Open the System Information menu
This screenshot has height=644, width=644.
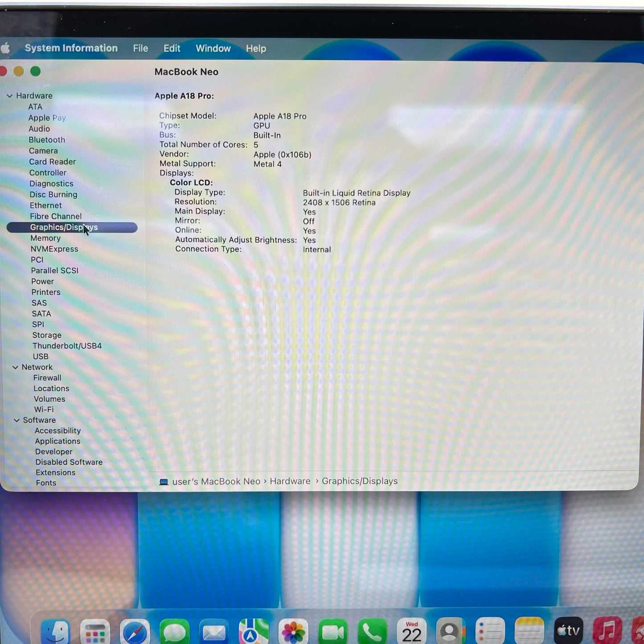(x=71, y=48)
